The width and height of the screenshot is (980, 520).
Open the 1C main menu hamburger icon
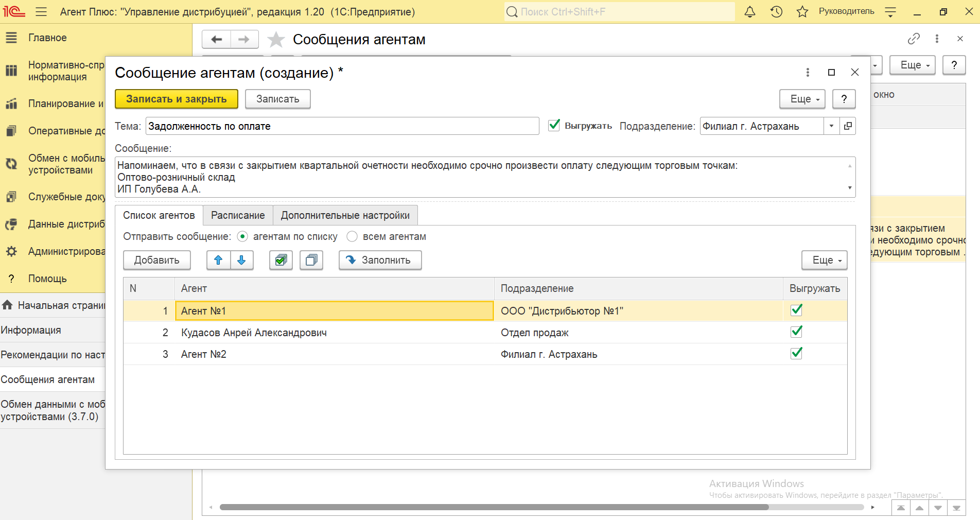pos(41,12)
